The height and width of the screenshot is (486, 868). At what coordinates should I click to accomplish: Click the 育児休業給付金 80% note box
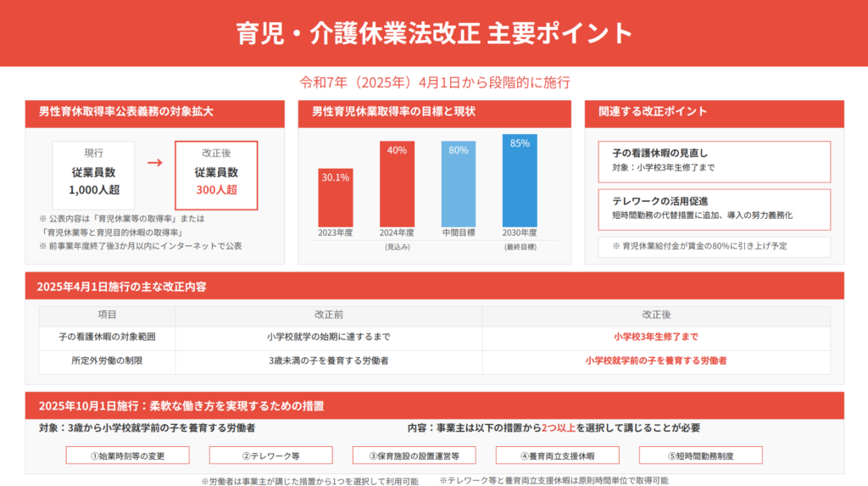[x=715, y=247]
